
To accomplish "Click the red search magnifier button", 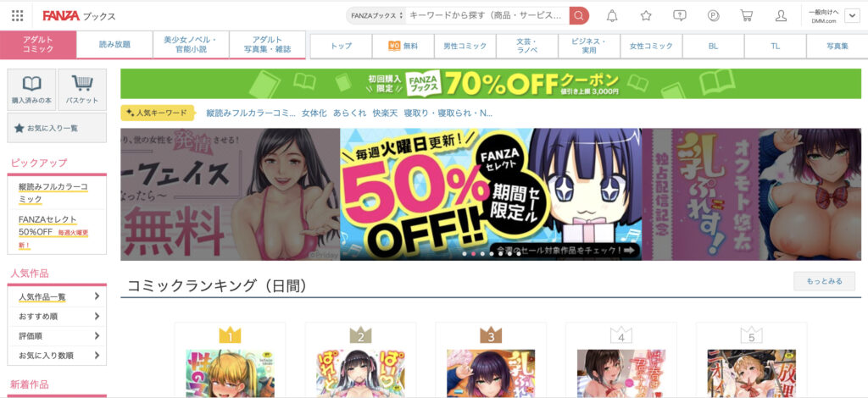I will [x=578, y=15].
